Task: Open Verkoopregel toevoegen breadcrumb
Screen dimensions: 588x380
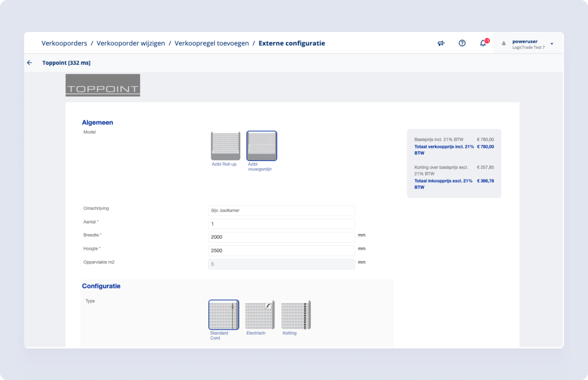Action: (212, 43)
